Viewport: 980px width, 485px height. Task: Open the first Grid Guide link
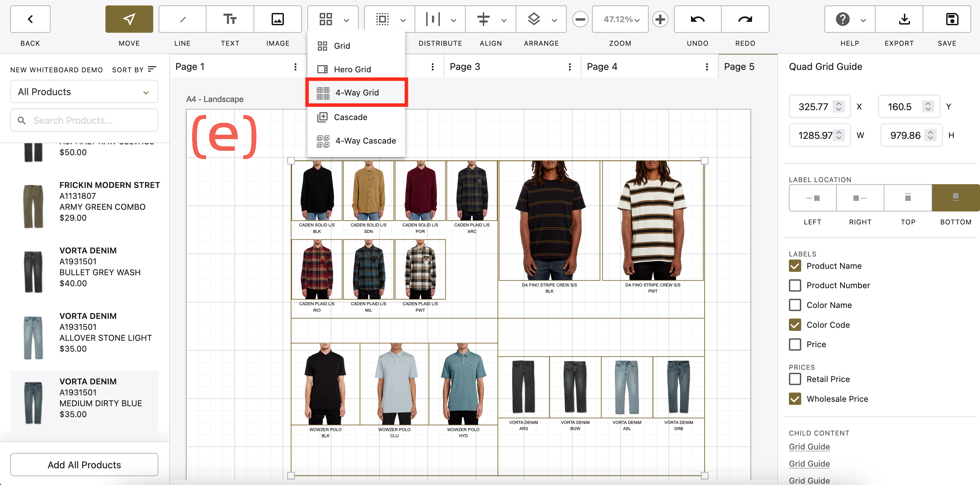coord(809,446)
